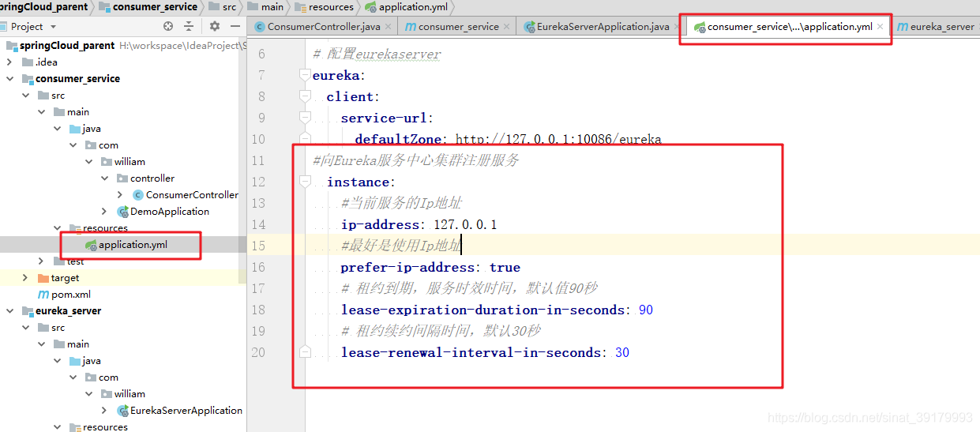Viewport: 980px width, 432px height.
Task: Click the defaultZone URL http://127.0.0.1:10086/eureka
Action: point(558,140)
